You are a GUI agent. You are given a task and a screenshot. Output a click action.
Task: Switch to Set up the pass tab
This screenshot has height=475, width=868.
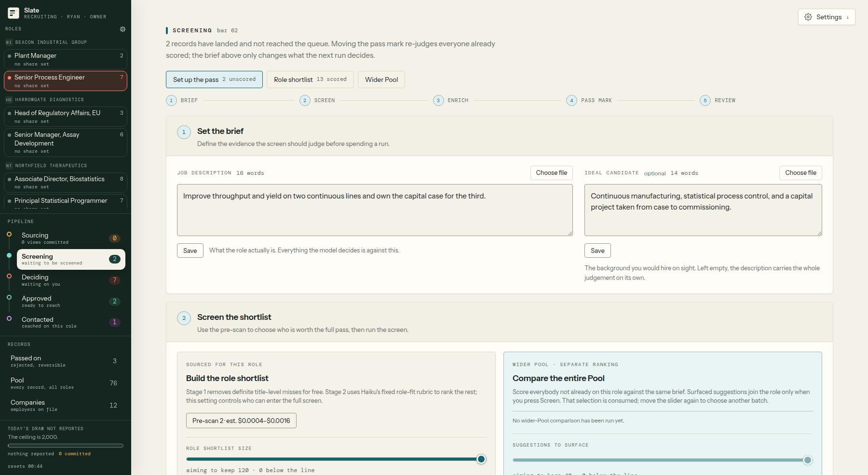click(214, 79)
